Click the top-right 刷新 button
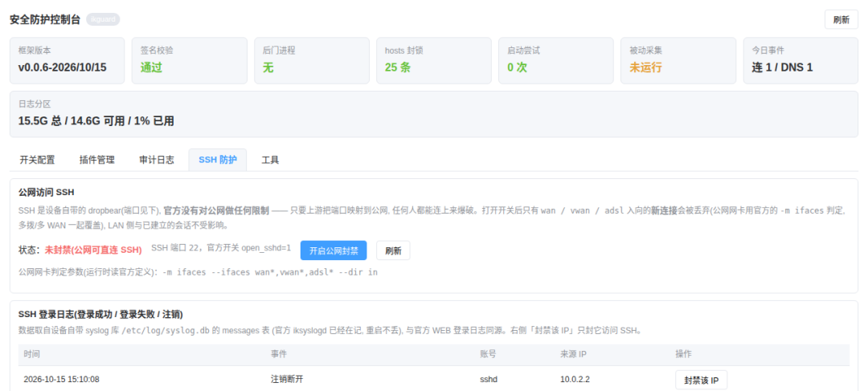 (x=841, y=19)
